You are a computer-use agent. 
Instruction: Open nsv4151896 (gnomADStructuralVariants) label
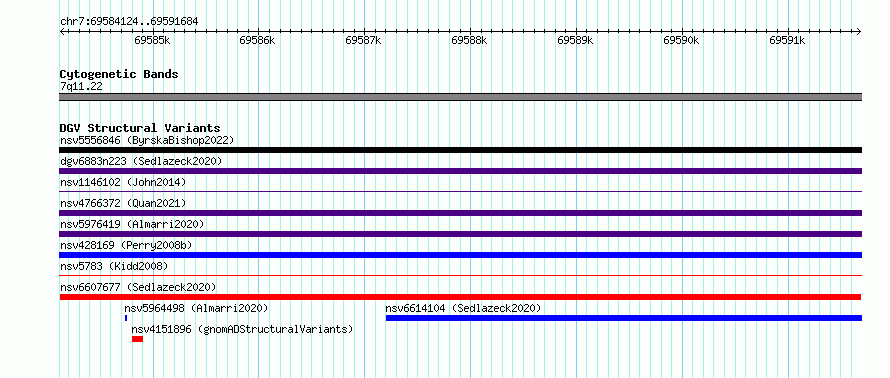[x=242, y=329]
